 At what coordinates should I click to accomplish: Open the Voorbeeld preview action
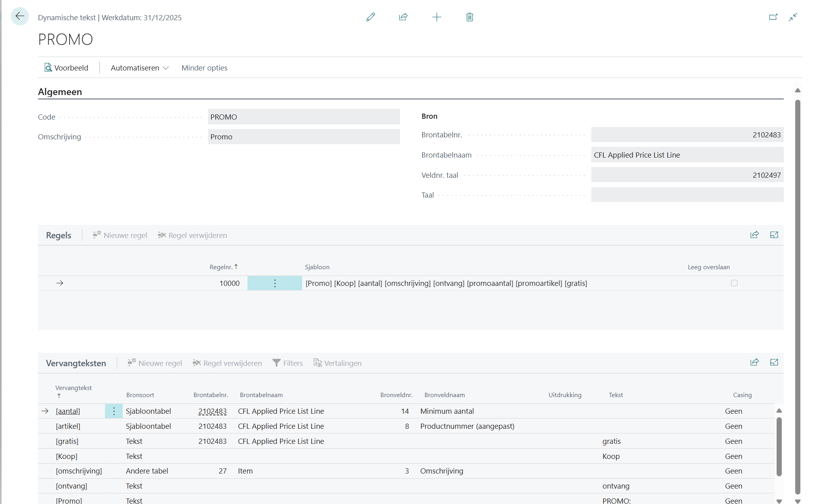tap(66, 68)
